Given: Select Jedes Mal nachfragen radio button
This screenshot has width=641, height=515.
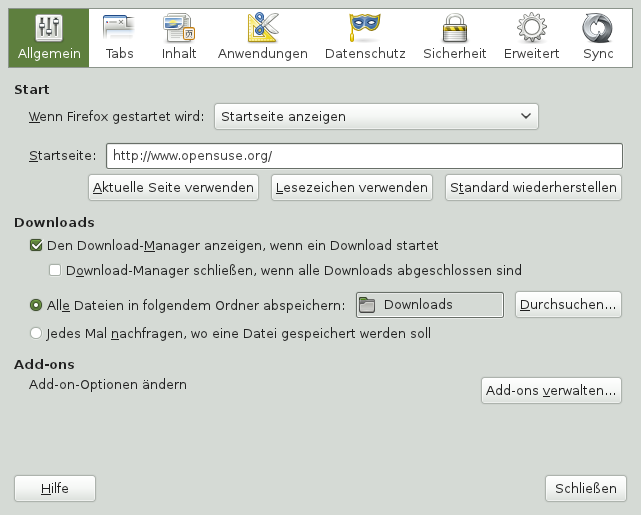Looking at the screenshot, I should point(36,333).
